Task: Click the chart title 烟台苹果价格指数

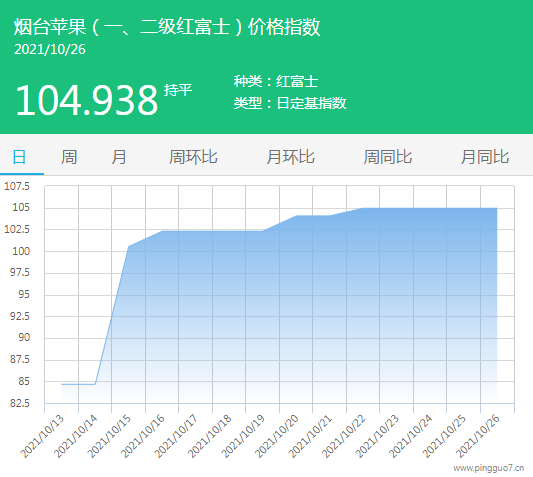Action: click(x=167, y=27)
